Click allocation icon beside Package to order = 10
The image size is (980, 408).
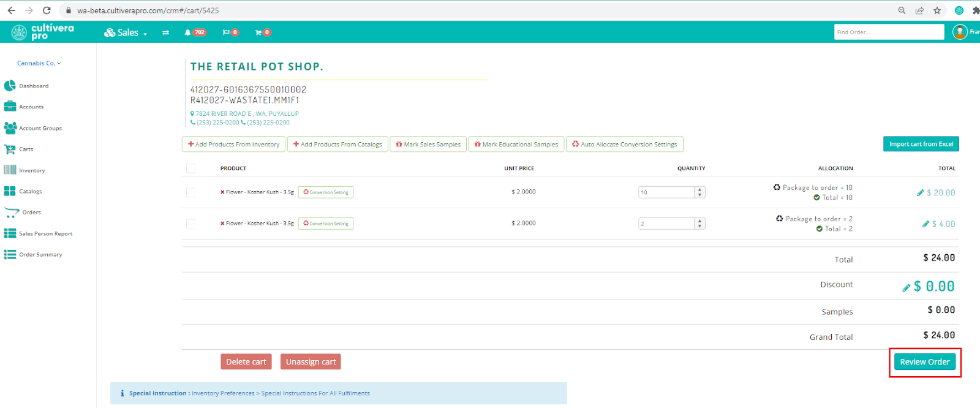777,187
